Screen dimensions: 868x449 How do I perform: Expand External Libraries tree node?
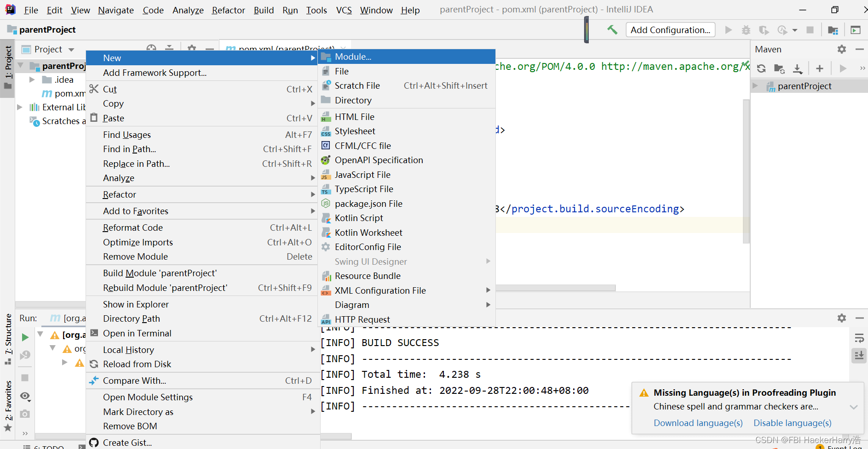(19, 107)
